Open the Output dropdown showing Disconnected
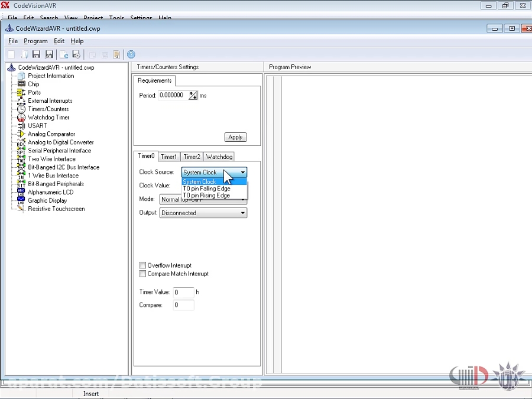Viewport: 532px width, 399px height. pos(245,212)
